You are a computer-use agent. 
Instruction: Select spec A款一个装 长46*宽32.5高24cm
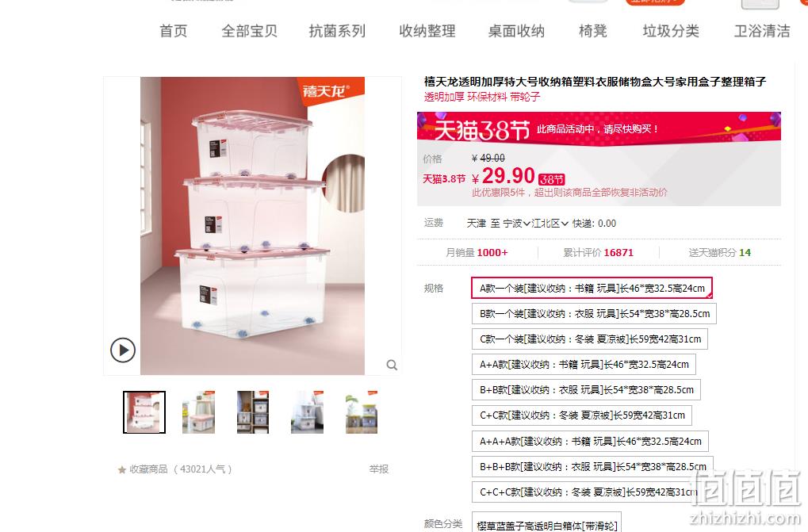(592, 289)
